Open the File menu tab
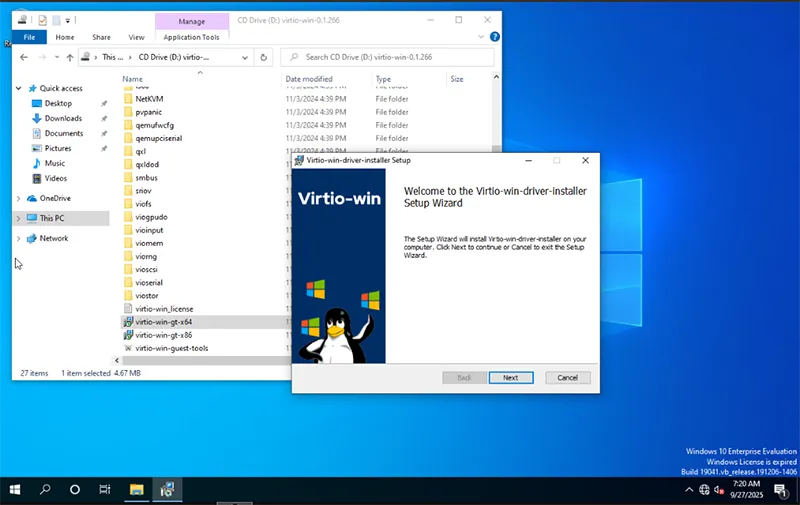 [x=29, y=37]
